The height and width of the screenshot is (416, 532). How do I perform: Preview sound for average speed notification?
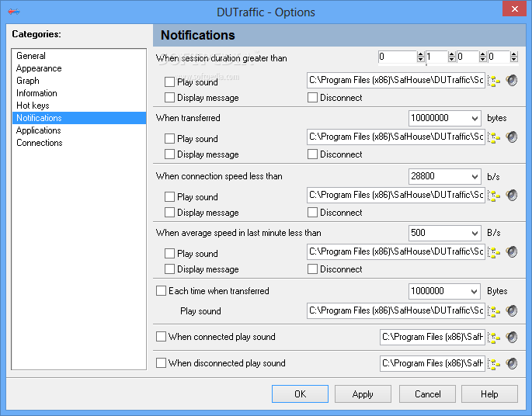coord(512,252)
